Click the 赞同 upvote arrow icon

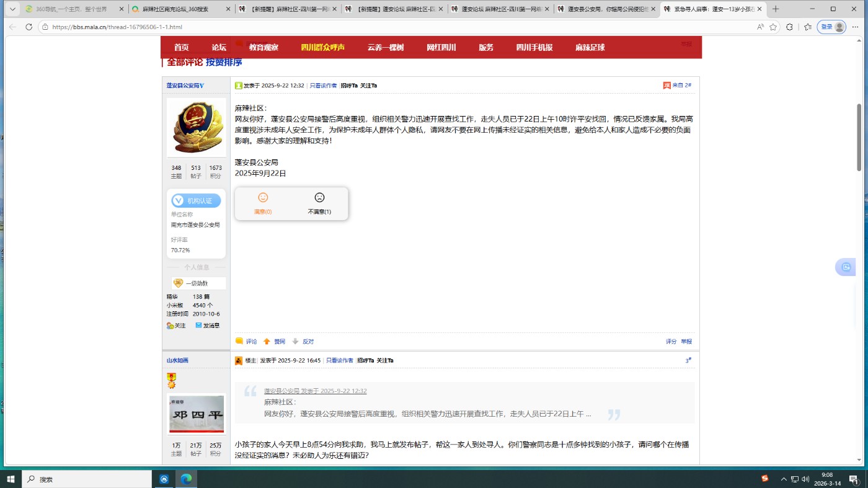[267, 341]
